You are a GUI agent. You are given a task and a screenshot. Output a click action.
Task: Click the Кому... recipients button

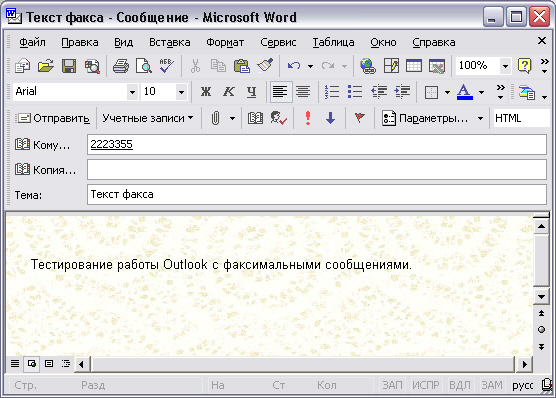pyautogui.click(x=43, y=145)
